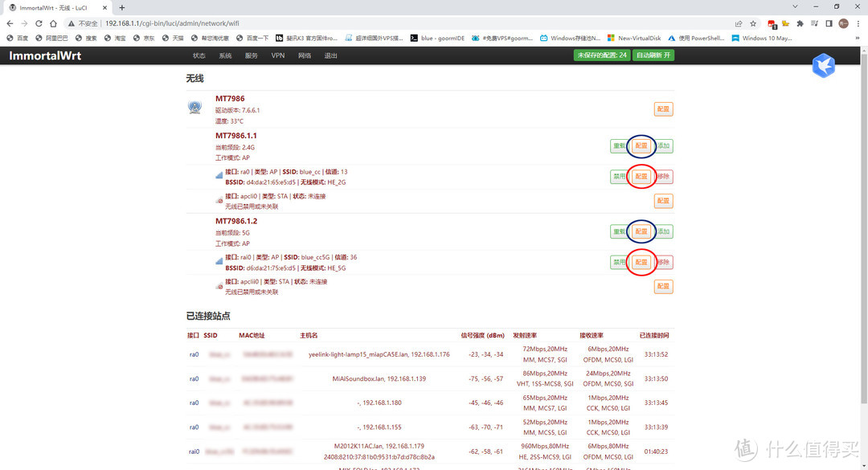Click the rai0 signal strength icon
The width and height of the screenshot is (868, 470).
pyautogui.click(x=219, y=260)
